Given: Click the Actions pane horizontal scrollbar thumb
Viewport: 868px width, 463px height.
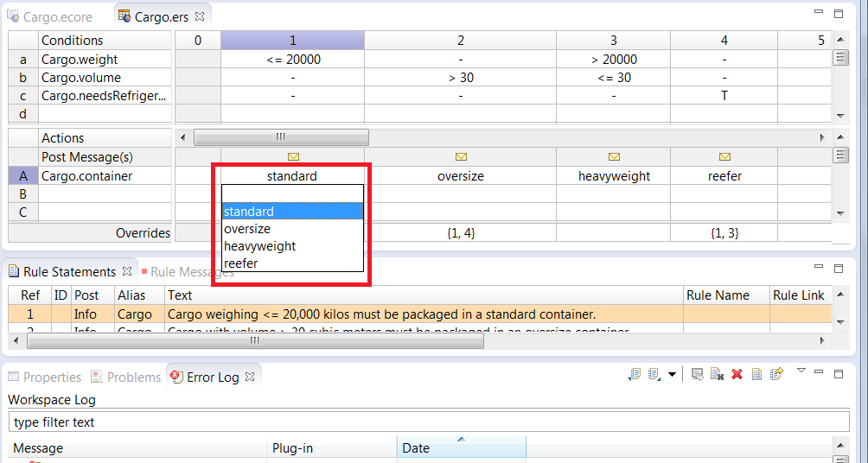Looking at the screenshot, I should [281, 136].
